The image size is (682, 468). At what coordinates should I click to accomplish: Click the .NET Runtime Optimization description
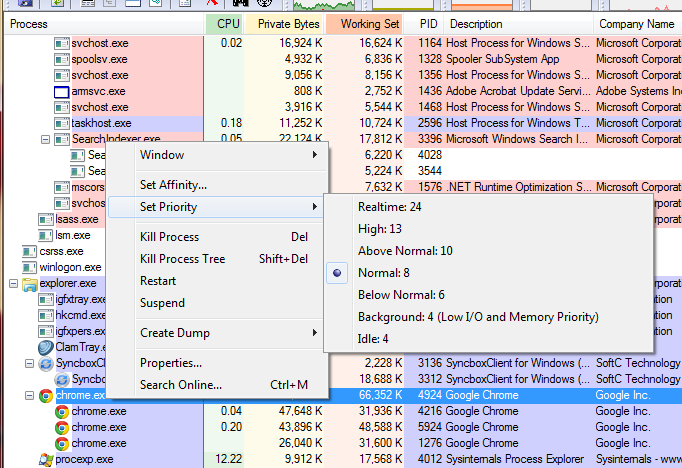[x=518, y=187]
